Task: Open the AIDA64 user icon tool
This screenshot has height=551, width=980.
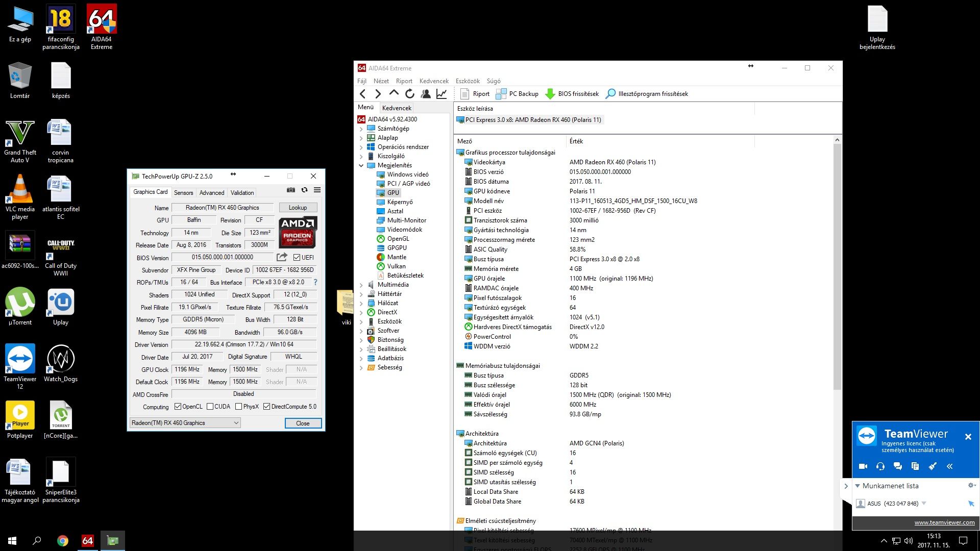Action: (x=426, y=94)
